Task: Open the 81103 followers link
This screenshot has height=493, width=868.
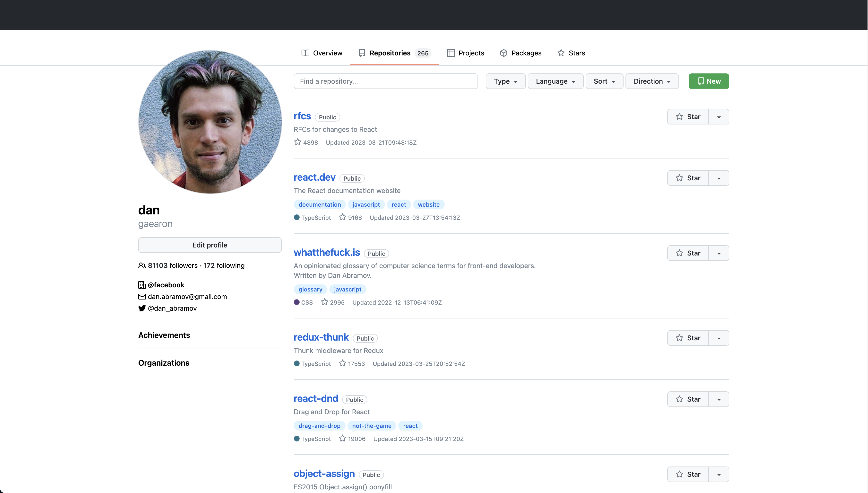Action: click(173, 266)
